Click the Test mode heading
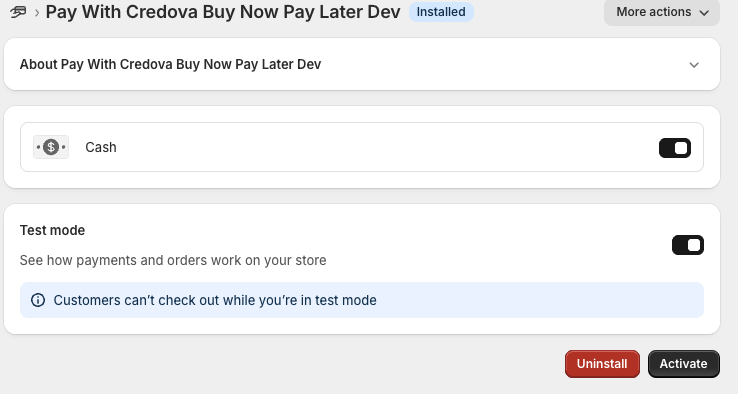 pos(52,230)
